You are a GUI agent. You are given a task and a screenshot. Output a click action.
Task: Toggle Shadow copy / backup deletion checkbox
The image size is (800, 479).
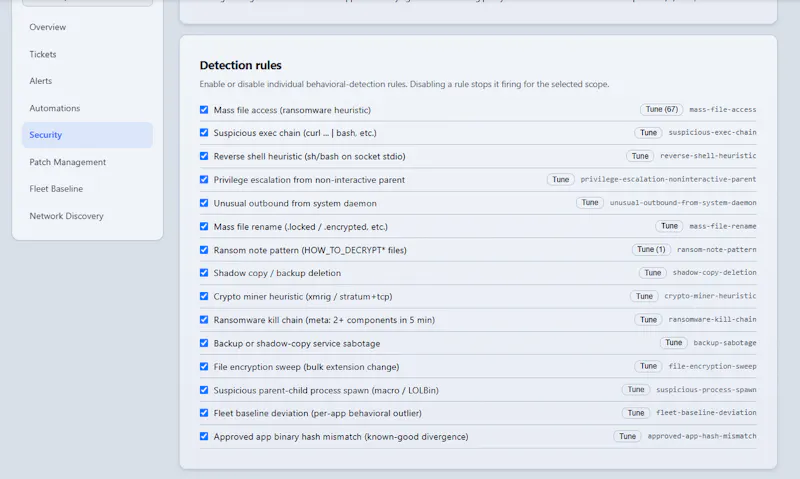point(204,273)
